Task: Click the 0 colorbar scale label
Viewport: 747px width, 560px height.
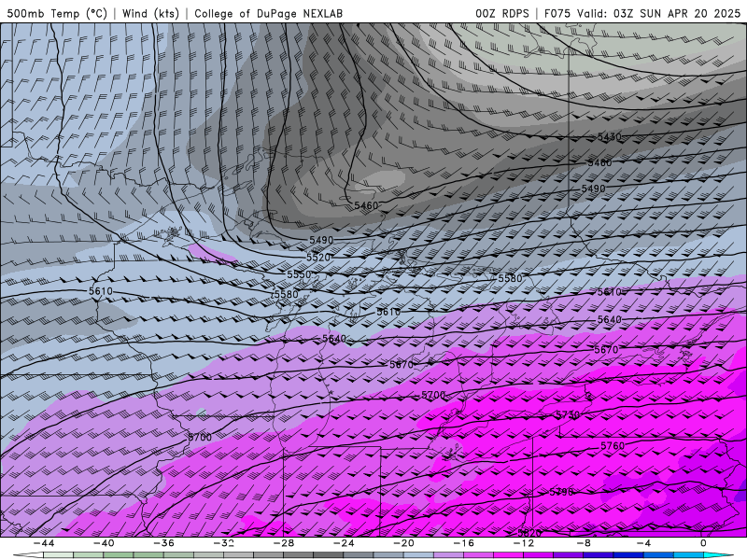Action: click(x=704, y=543)
